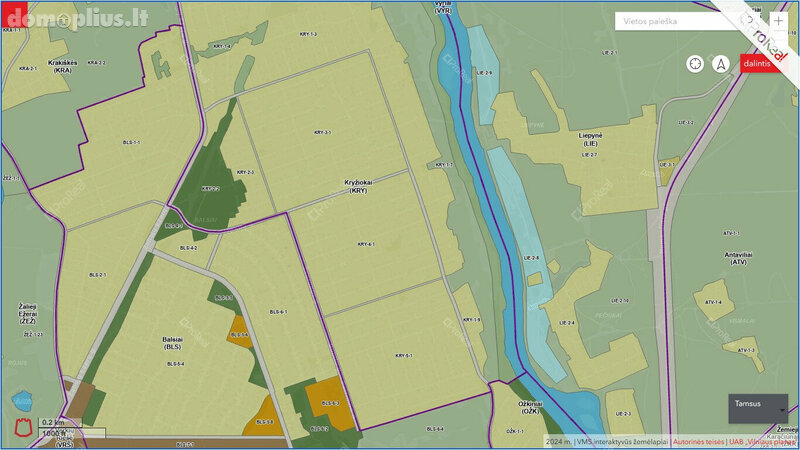800x450 pixels.
Task: Select the BLS-6-1 zone parcel
Action: 278,312
